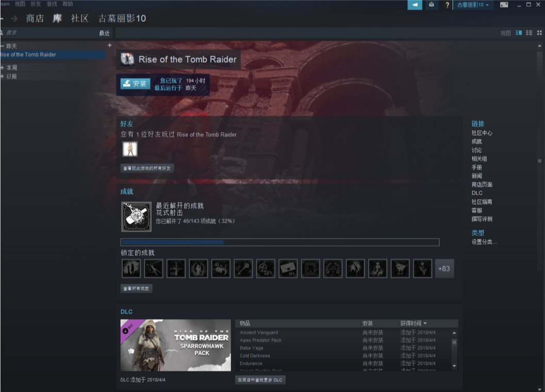
Task: Select Rise of the Tomb Raider in library list
Action: click(53, 55)
